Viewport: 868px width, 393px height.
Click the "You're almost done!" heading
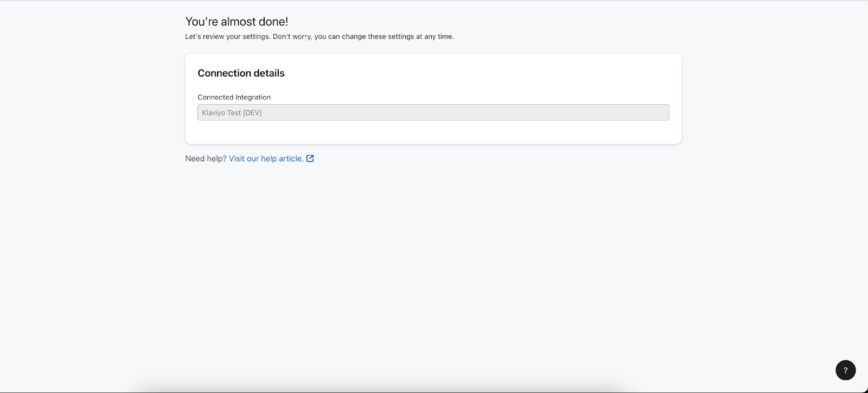[237, 22]
